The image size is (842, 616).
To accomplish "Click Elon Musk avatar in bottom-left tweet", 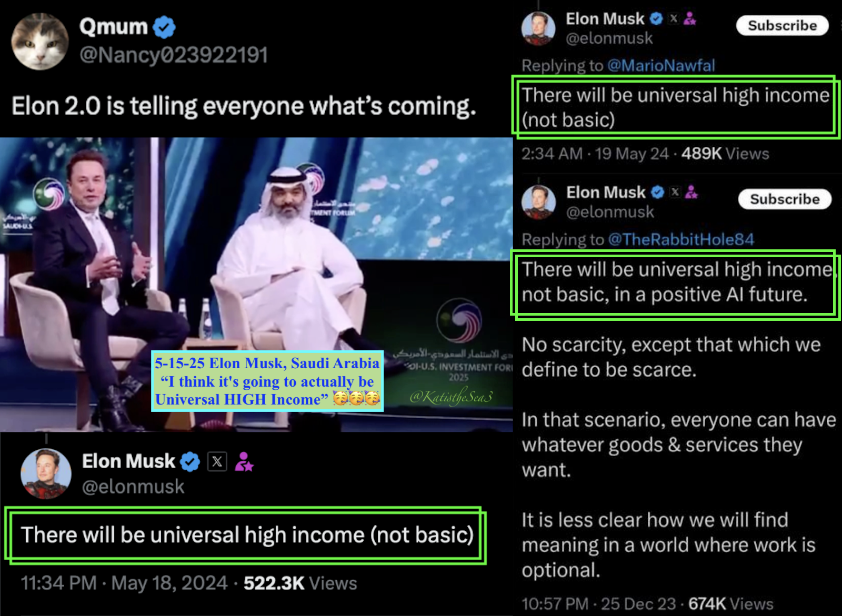I will 46,473.
